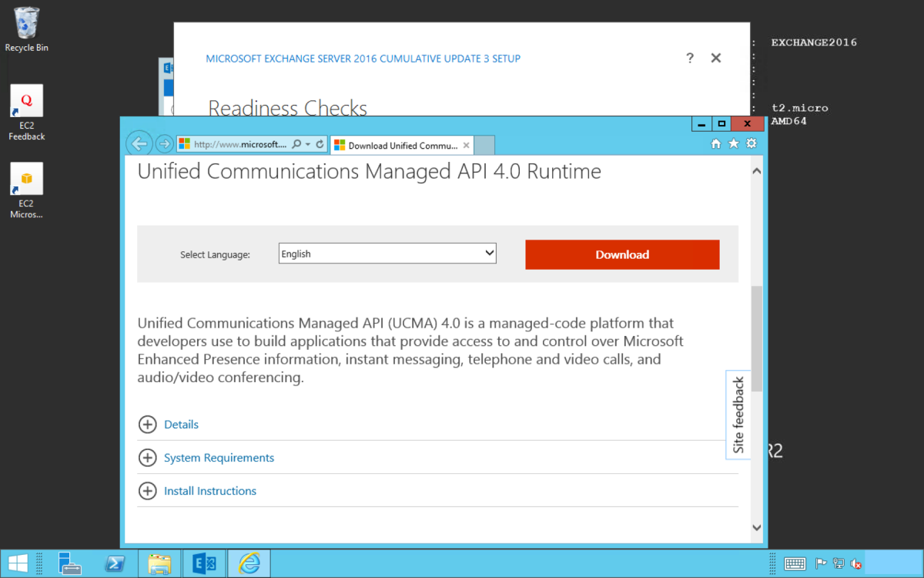Click the Internet Explorer Home icon
The image size is (924, 578).
click(716, 144)
